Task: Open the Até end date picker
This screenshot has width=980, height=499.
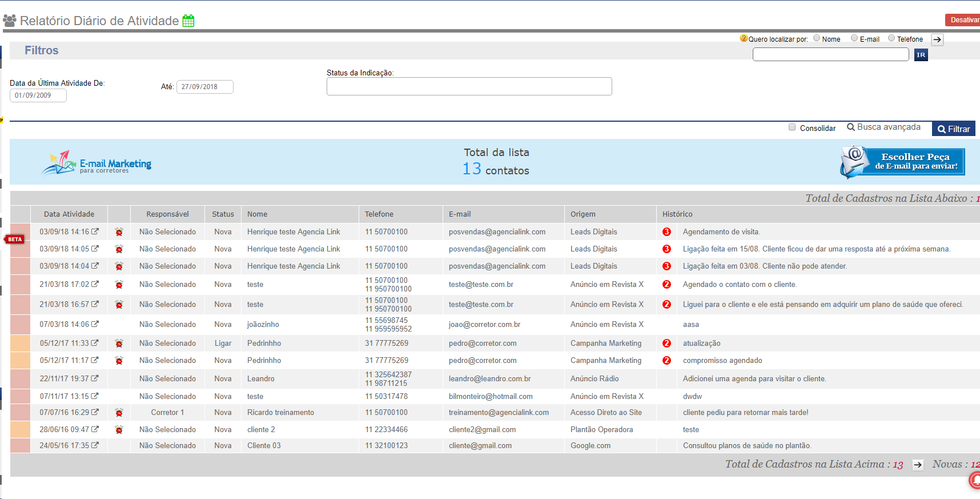Action: [x=204, y=87]
